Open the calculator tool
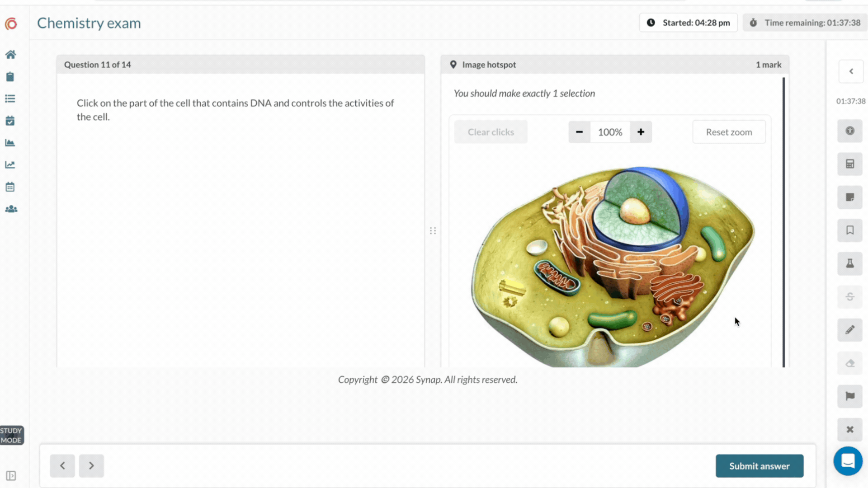The image size is (868, 488). [850, 164]
